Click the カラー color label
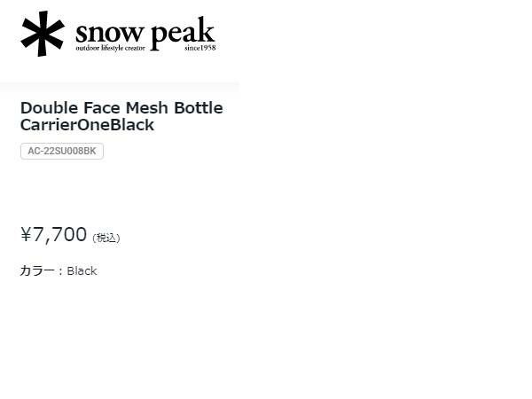Image resolution: width=532 pixels, height=399 pixels. pos(37,271)
